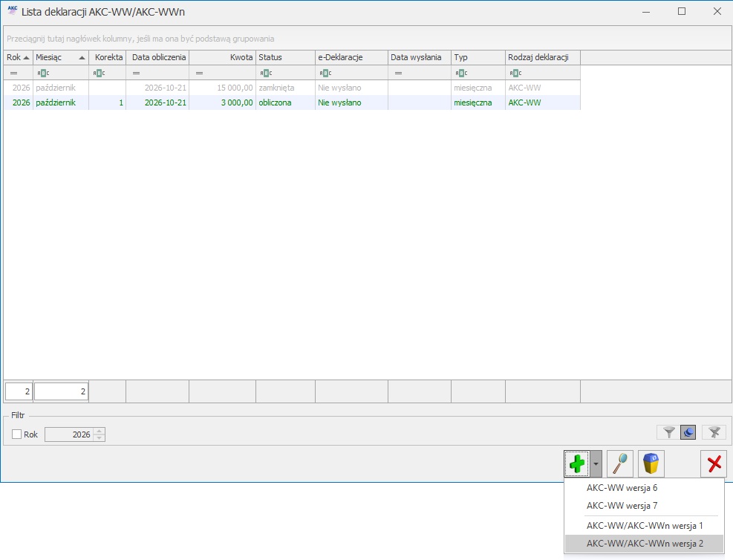Open the filter builder icon with blue background
Image resolution: width=733 pixels, height=560 pixels.
(688, 432)
